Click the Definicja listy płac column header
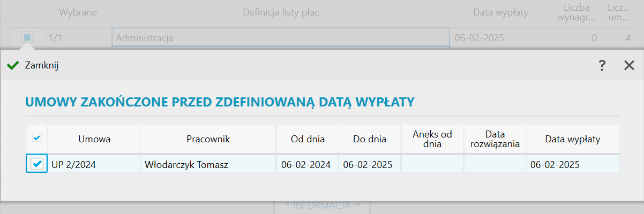Viewport: 644px width, 214px height. click(281, 12)
